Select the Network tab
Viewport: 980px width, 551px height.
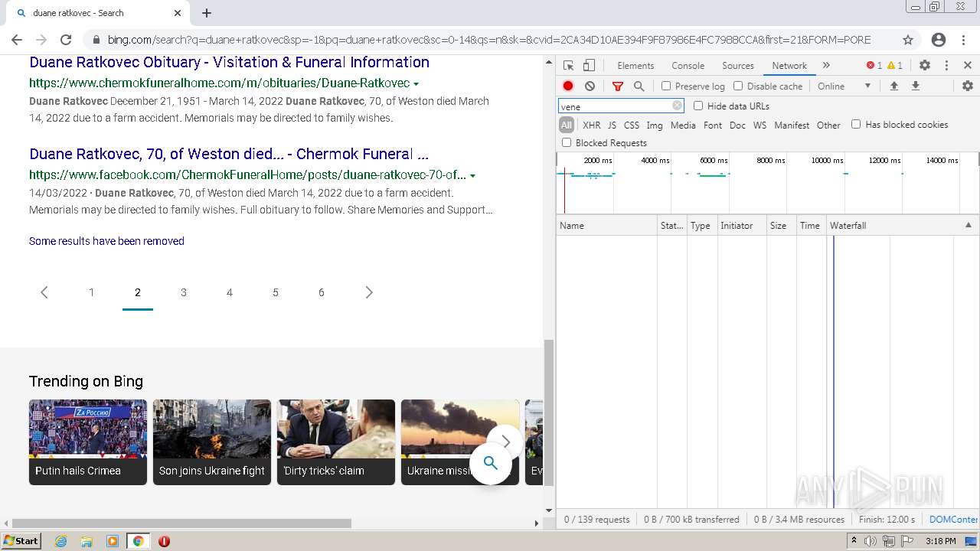(789, 66)
